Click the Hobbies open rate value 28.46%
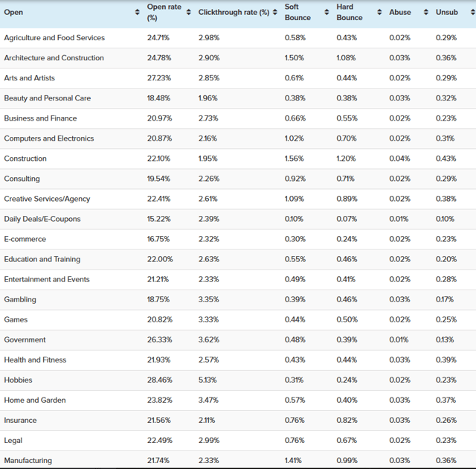Image resolution: width=476 pixels, height=469 pixels. click(x=159, y=380)
